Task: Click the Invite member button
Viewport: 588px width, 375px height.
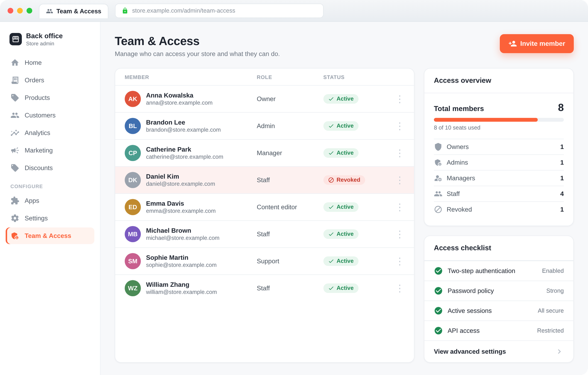Action: point(536,43)
